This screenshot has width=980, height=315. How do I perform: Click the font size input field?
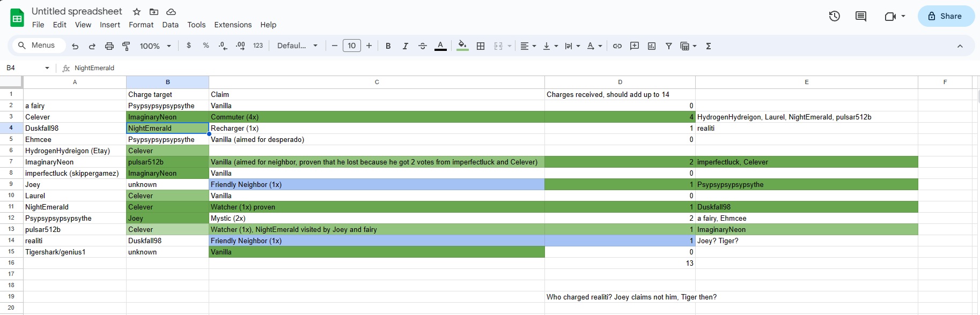point(352,46)
